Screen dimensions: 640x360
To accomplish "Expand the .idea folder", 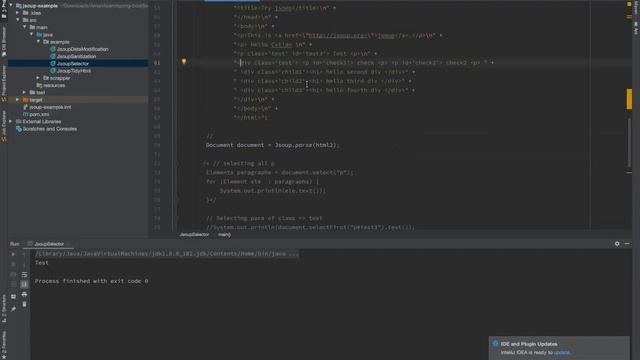I will pyautogui.click(x=18, y=13).
